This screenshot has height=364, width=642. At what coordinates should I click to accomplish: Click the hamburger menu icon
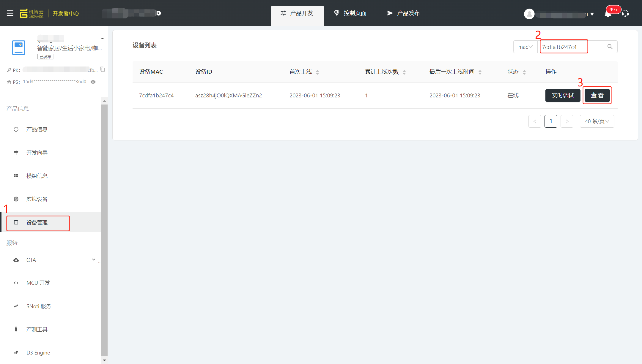click(10, 13)
